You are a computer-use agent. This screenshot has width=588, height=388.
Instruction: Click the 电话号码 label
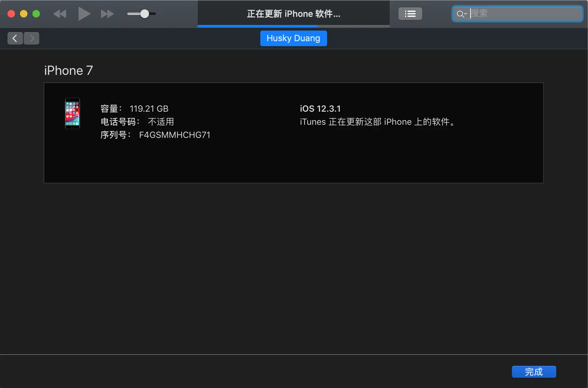pyautogui.click(x=120, y=122)
